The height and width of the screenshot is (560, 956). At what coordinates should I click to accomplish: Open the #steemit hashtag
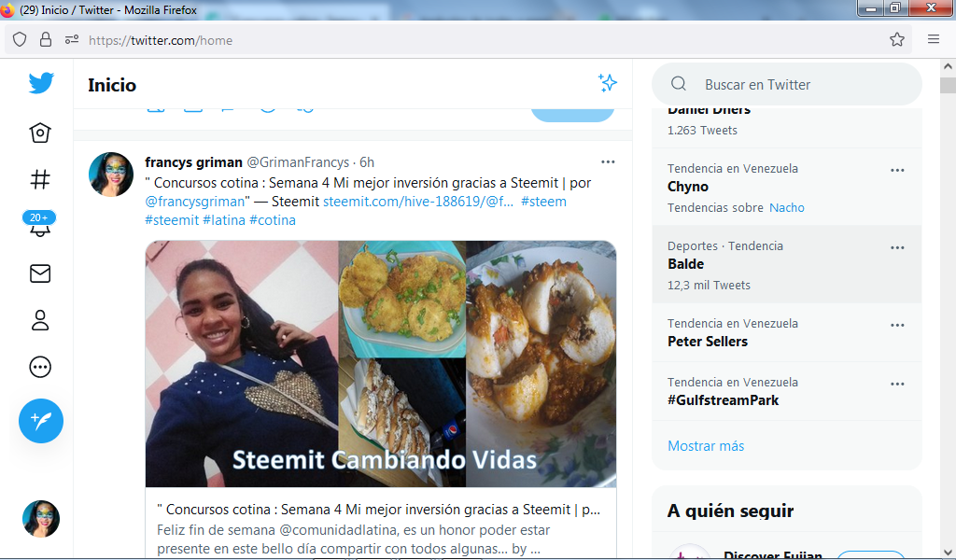point(172,220)
